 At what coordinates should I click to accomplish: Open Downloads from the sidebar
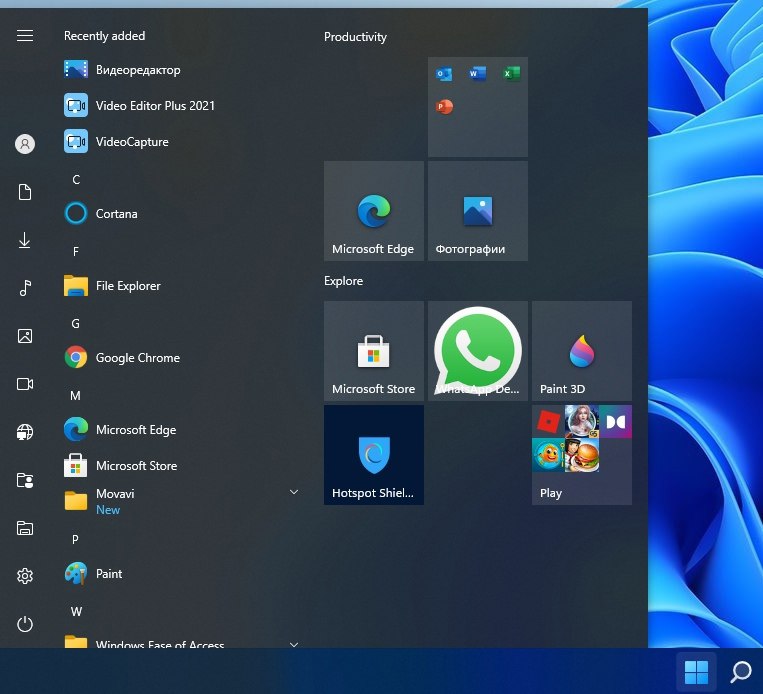25,240
